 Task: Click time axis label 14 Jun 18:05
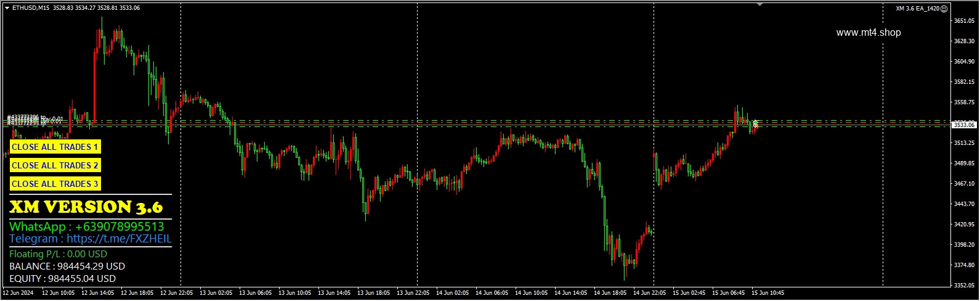610,294
